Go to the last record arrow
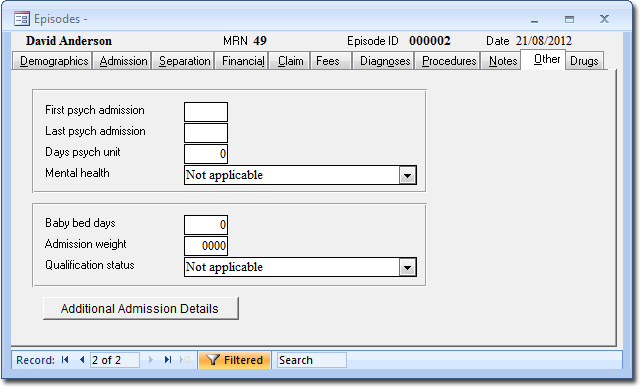Image resolution: width=640 pixels, height=387 pixels. (168, 360)
